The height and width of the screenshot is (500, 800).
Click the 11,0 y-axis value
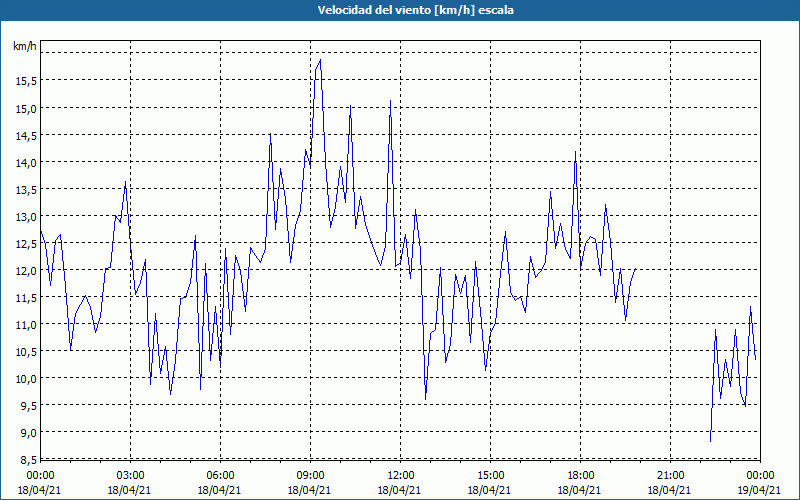[24, 325]
